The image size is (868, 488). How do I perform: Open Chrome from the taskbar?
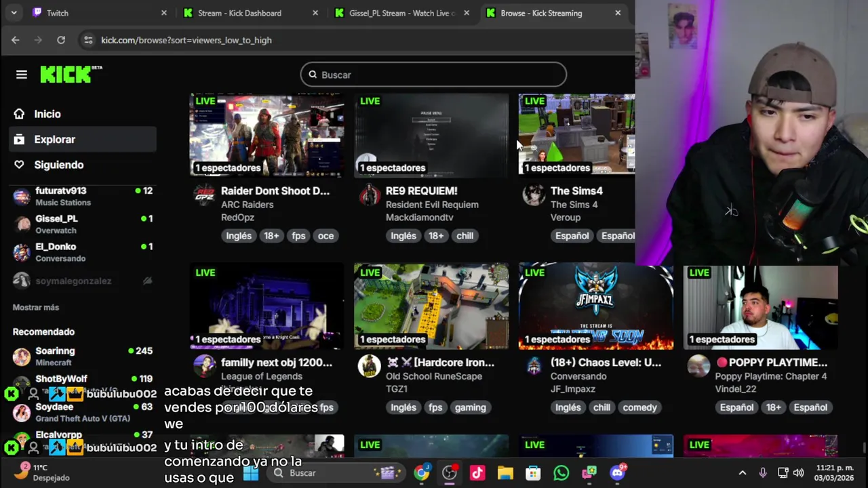[x=421, y=472]
